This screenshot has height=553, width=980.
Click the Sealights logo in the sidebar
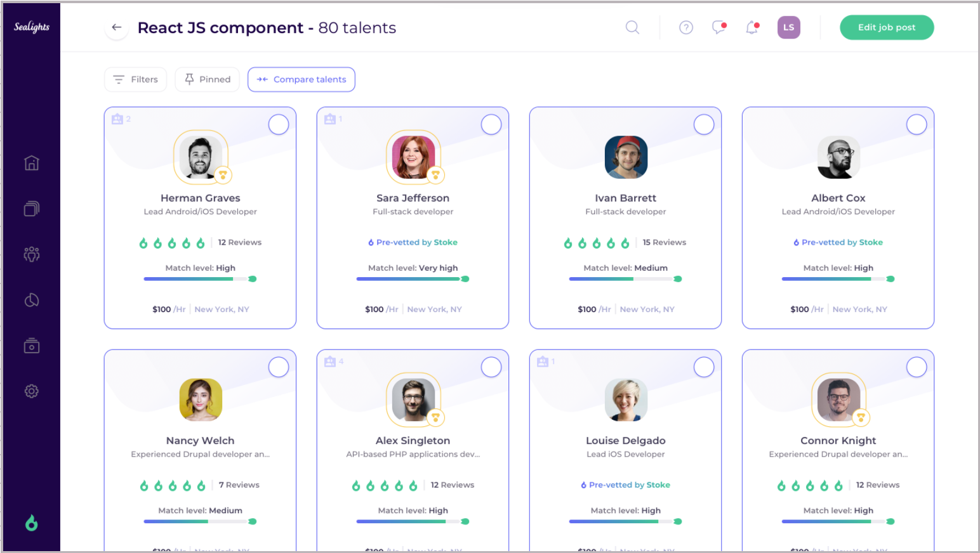click(x=32, y=27)
